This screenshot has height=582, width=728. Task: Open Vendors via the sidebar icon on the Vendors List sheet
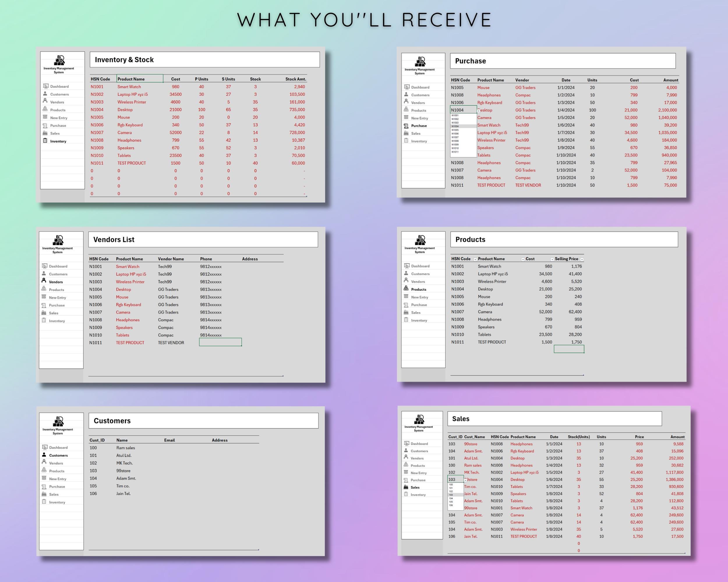pyautogui.click(x=44, y=282)
